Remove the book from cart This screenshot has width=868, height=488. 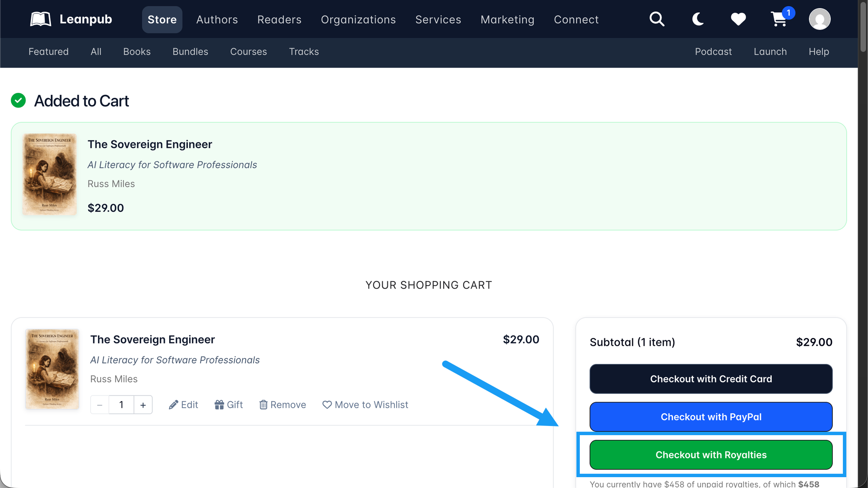pos(283,405)
